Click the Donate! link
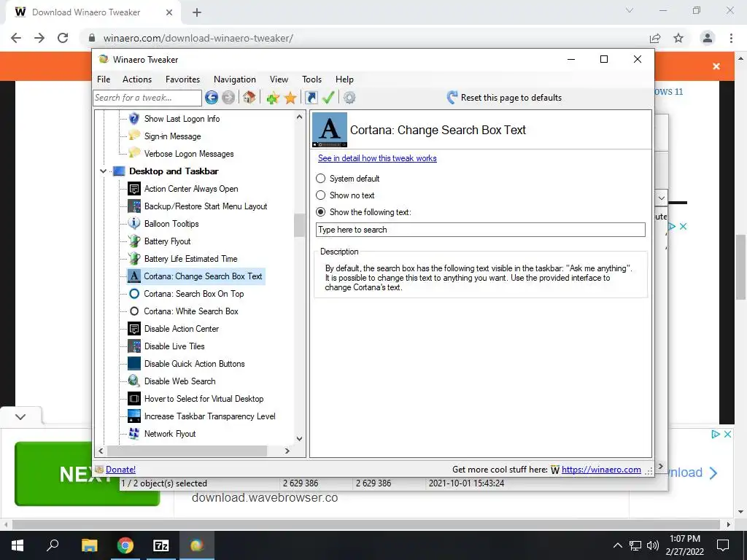 coord(120,470)
